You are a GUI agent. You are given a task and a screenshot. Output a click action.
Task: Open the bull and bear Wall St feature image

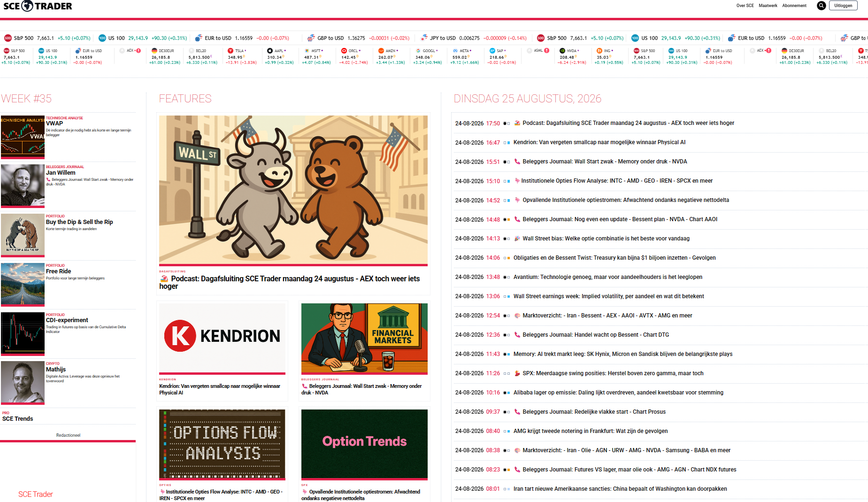coord(293,190)
